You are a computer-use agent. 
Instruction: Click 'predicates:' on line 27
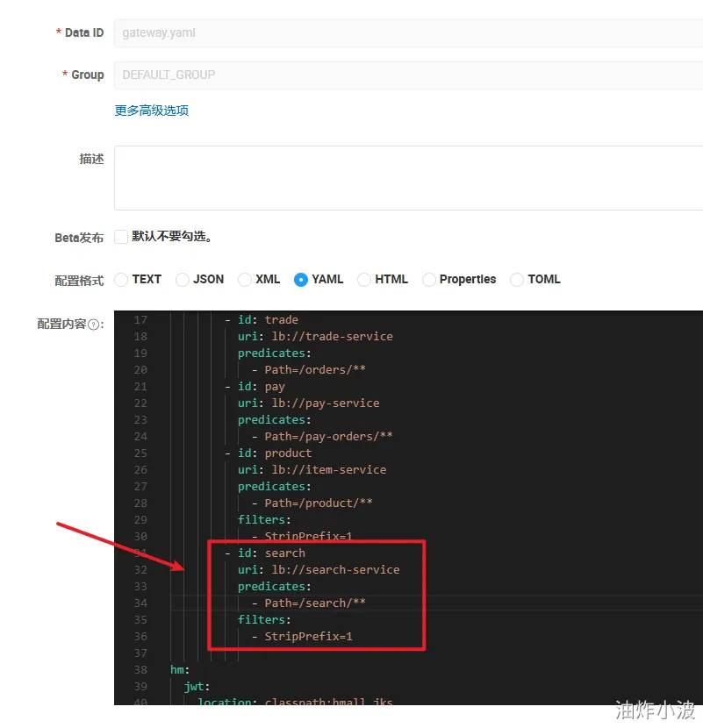[x=275, y=487]
